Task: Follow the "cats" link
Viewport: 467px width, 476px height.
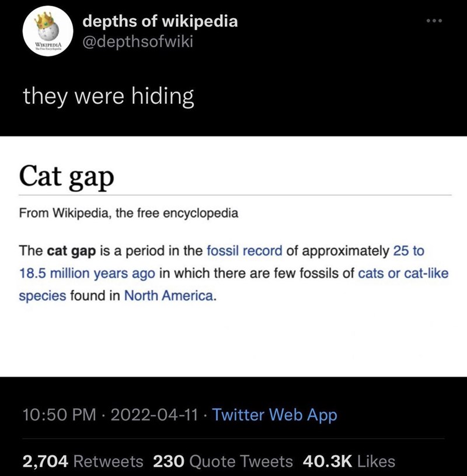Action: 371,274
